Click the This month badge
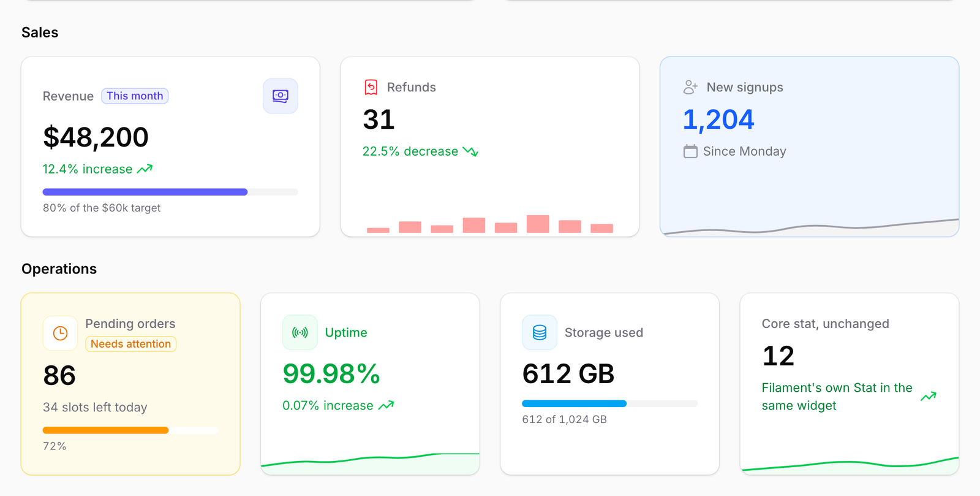This screenshot has width=980, height=496. point(135,96)
